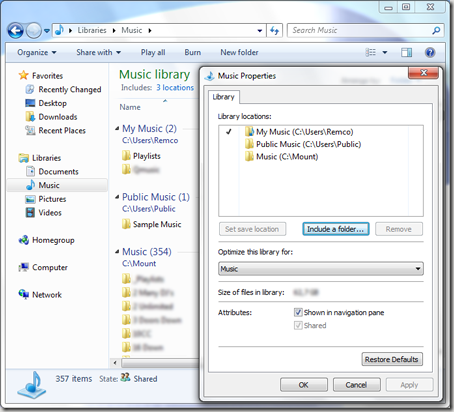Select the Music library in navigation pane
Viewport: 454px width, 412px height.
tap(57, 185)
